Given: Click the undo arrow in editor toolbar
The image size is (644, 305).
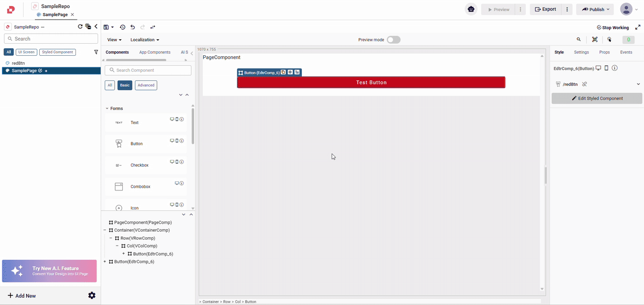Looking at the screenshot, I should [132, 27].
